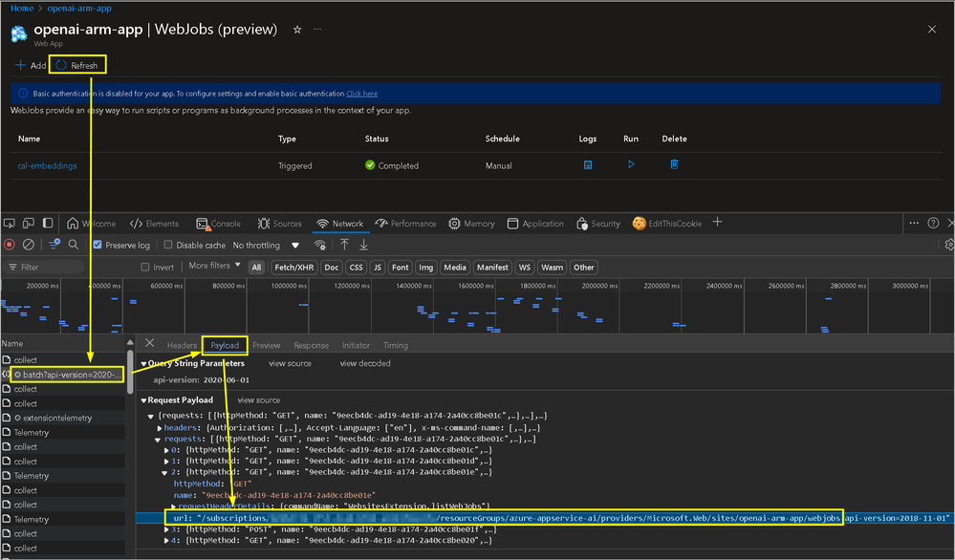Switch to the Payload tab
The height and width of the screenshot is (560, 955).
click(225, 345)
